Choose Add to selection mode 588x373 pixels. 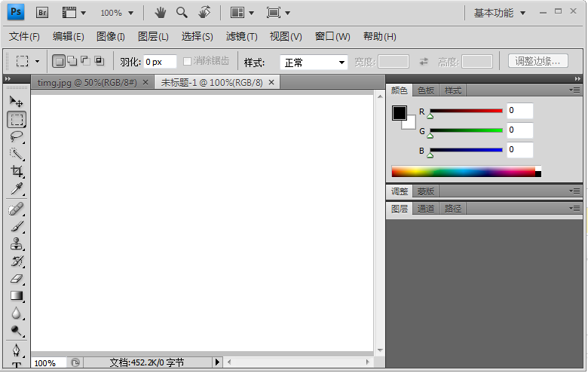point(72,61)
